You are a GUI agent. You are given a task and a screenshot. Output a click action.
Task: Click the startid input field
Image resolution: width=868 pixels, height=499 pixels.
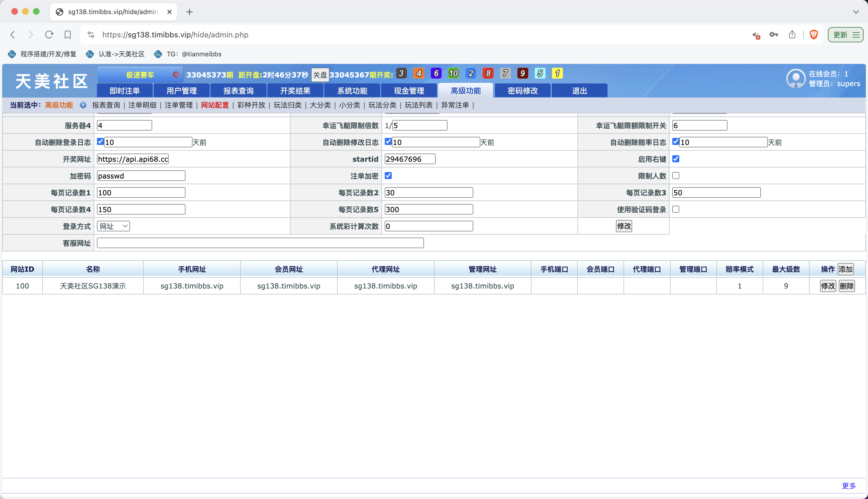410,159
